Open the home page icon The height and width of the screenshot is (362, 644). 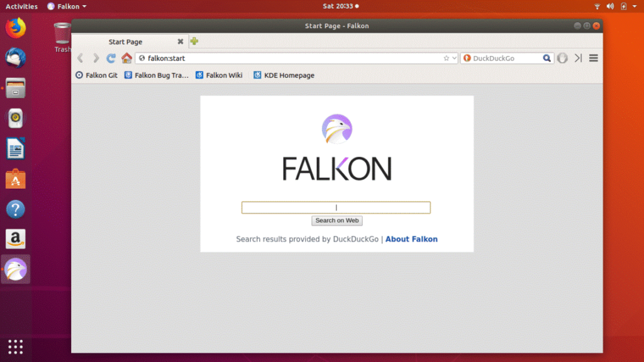[126, 58]
